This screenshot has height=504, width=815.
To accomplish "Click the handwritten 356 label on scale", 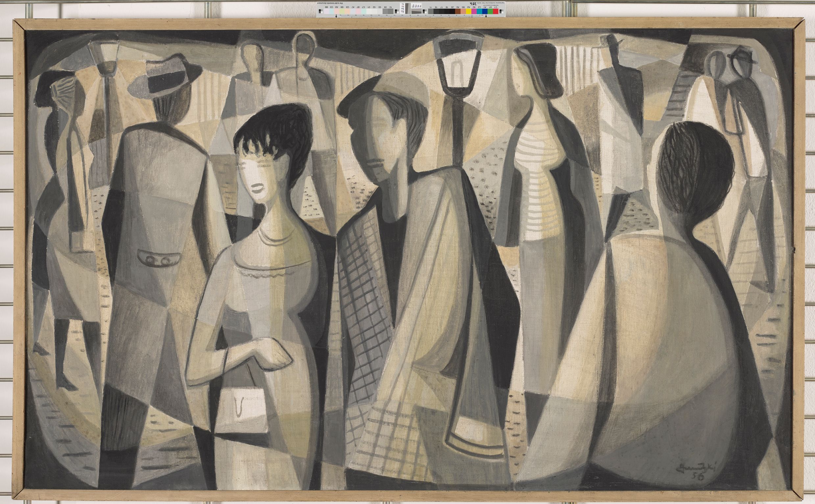I will (473, 4).
